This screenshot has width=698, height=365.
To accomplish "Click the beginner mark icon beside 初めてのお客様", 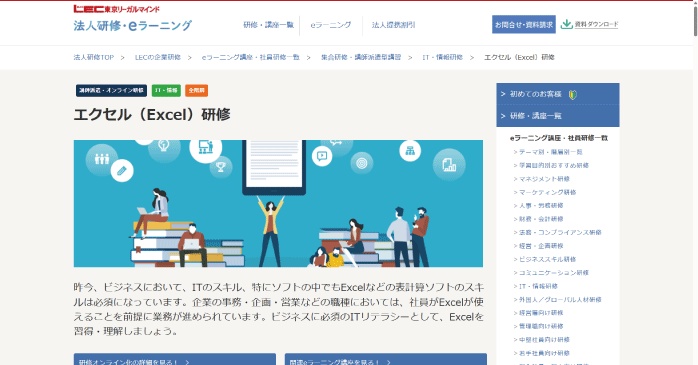I will tap(572, 94).
